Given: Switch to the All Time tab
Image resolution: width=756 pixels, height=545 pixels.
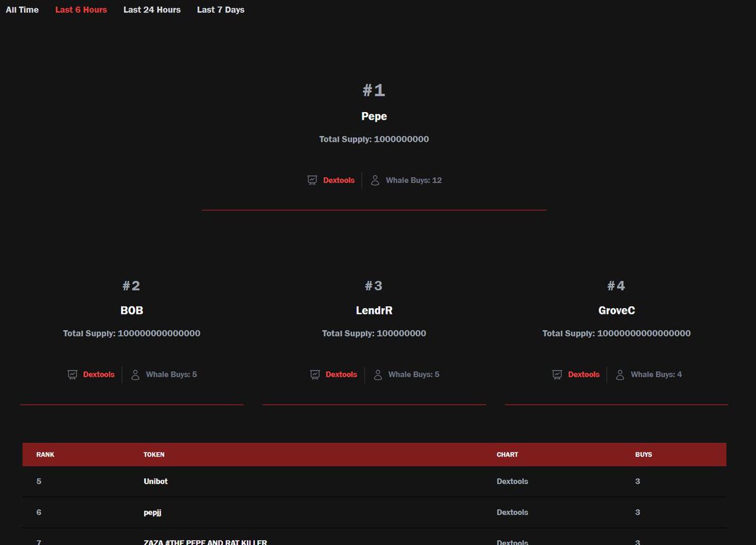Looking at the screenshot, I should (22, 9).
